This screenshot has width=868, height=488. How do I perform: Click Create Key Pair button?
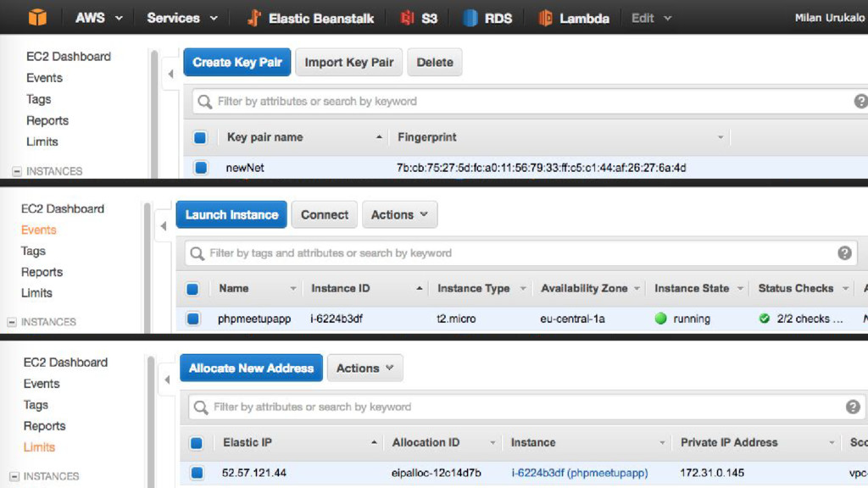tap(237, 62)
